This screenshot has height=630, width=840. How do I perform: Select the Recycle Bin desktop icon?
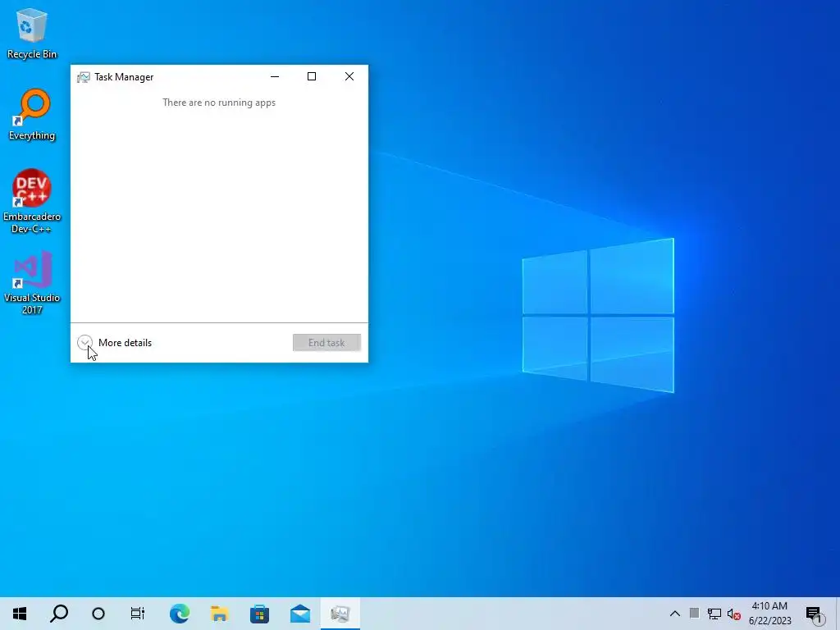click(32, 33)
